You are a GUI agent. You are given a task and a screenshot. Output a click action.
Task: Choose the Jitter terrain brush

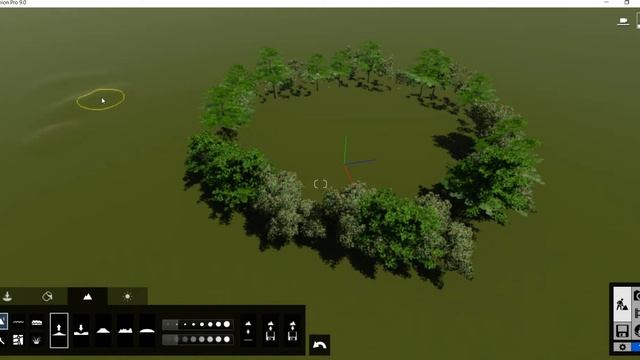(125, 331)
